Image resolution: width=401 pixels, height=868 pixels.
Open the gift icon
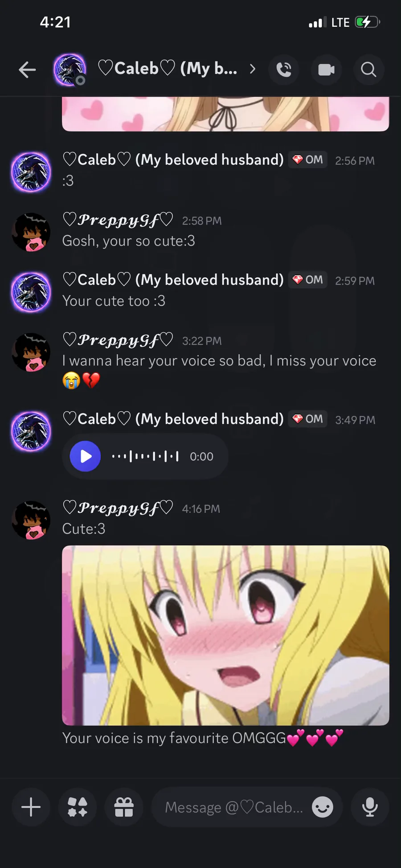tap(124, 807)
